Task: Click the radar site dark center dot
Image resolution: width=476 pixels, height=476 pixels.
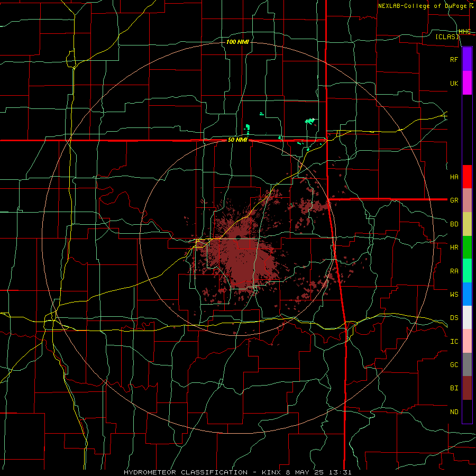Action: click(x=239, y=237)
